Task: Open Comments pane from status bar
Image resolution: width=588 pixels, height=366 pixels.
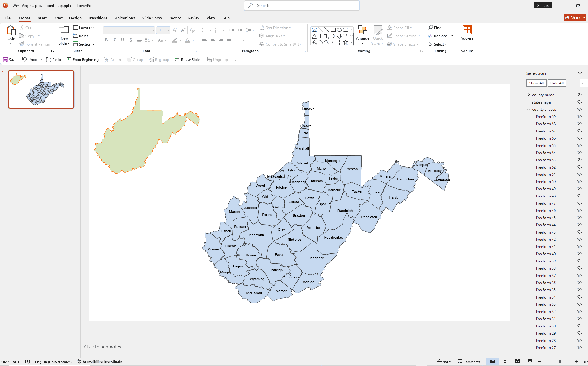Action: click(x=469, y=362)
